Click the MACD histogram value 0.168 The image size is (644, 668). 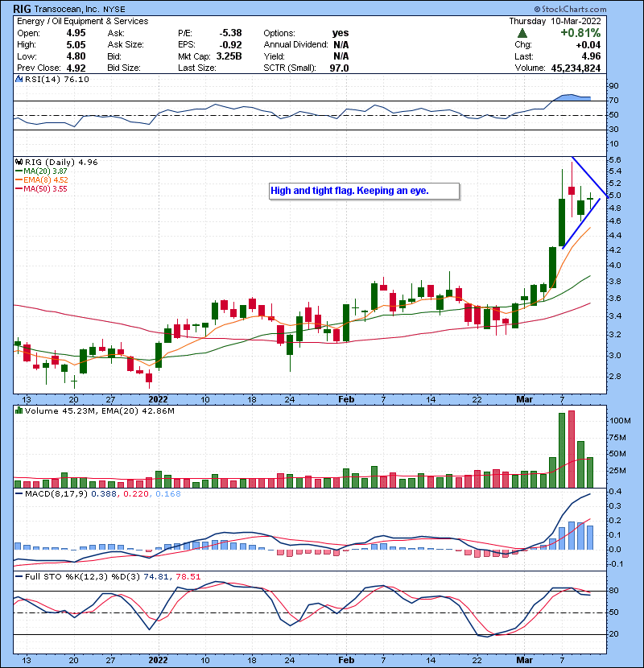coord(168,494)
